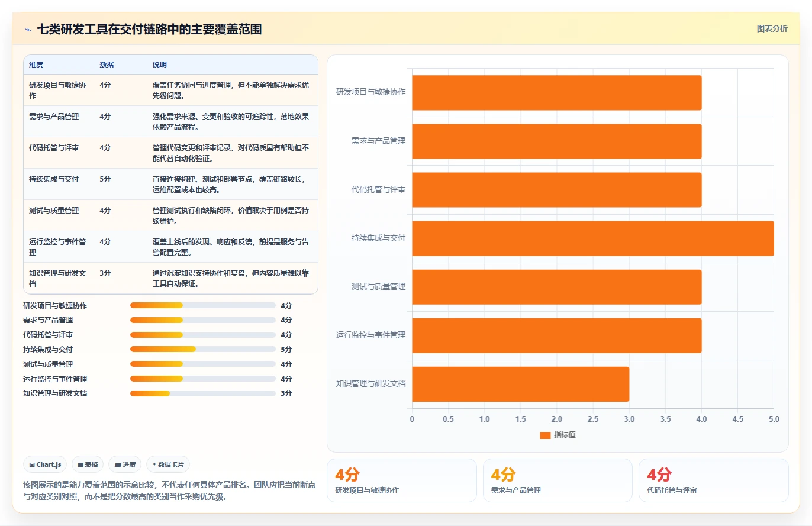The height and width of the screenshot is (526, 812).
Task: Click the 维度 column header
Action: click(36, 64)
